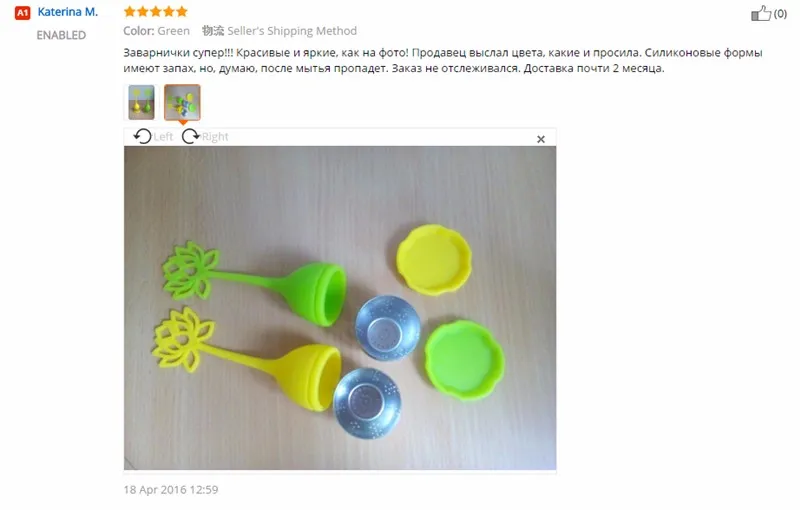800x510 pixels.
Task: Click the "Right" rotate label
Action: pos(215,137)
